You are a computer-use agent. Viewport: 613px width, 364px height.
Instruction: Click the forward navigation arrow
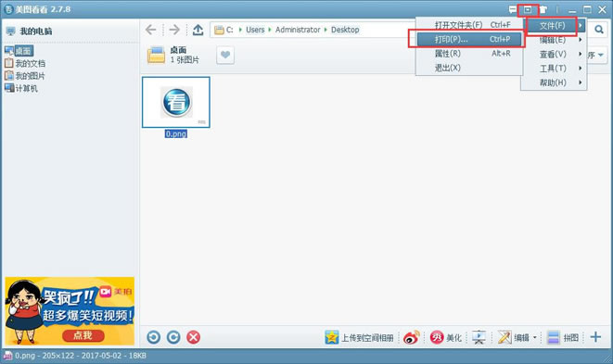click(x=174, y=30)
